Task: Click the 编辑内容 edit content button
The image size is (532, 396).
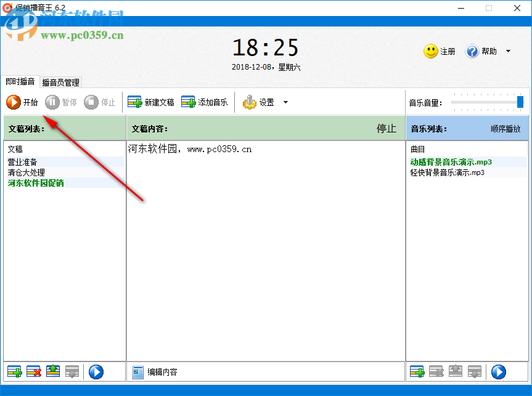Action: point(153,371)
